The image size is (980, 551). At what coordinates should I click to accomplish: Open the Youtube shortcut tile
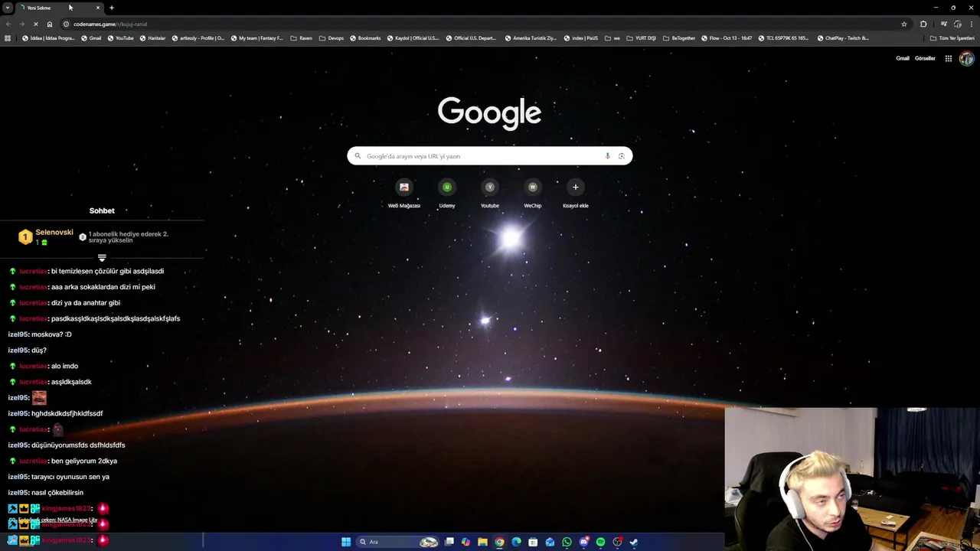click(490, 192)
